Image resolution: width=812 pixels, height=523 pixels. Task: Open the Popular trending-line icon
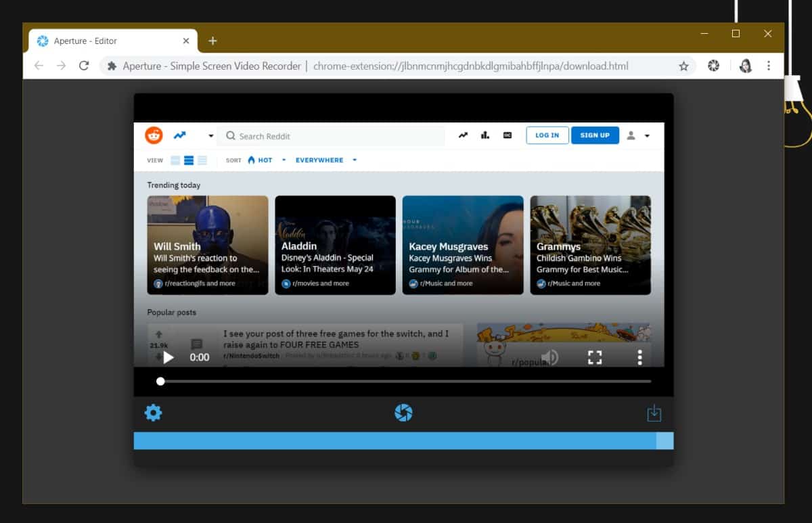[x=463, y=135]
